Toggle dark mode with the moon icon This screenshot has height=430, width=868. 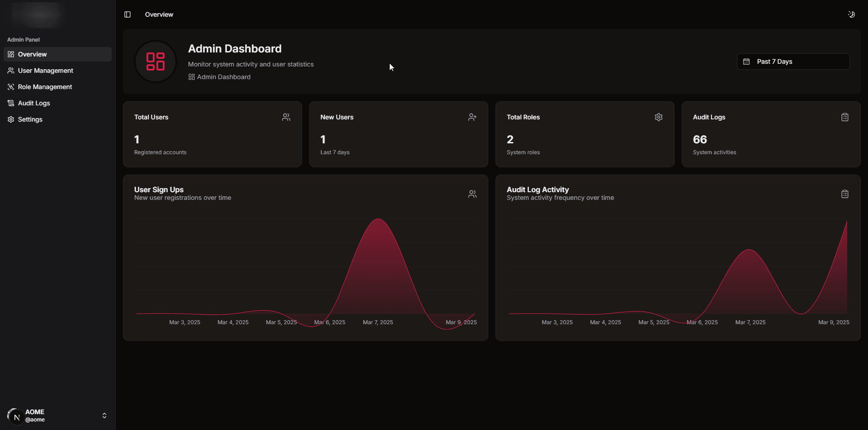pos(851,14)
